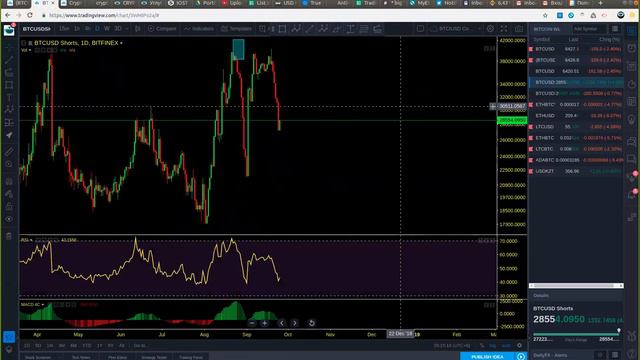Toggle hide all drawings eye icon
The height and width of the screenshot is (360, 640).
9,219
